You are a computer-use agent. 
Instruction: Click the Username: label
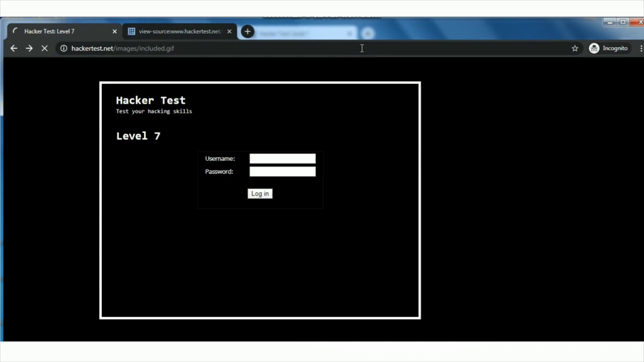[220, 158]
